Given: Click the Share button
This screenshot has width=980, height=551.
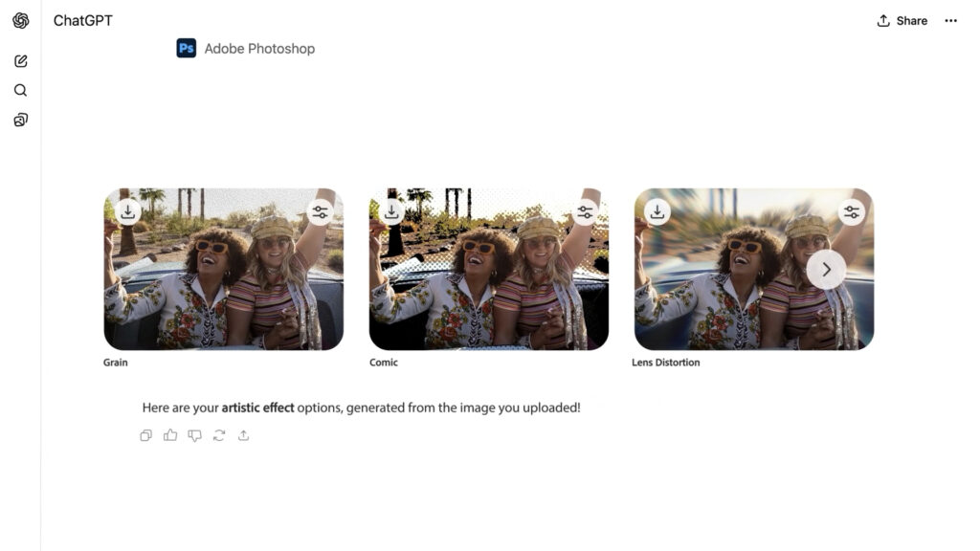Looking at the screenshot, I should 902,21.
